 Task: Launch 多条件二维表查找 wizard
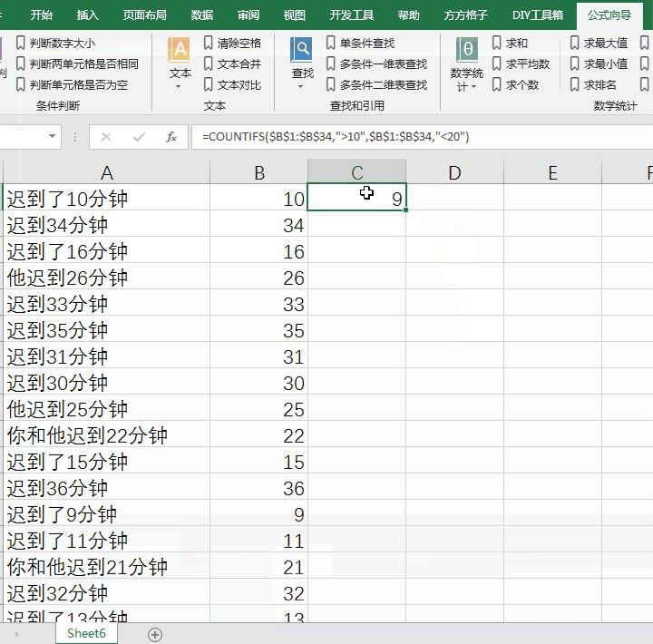tap(376, 84)
